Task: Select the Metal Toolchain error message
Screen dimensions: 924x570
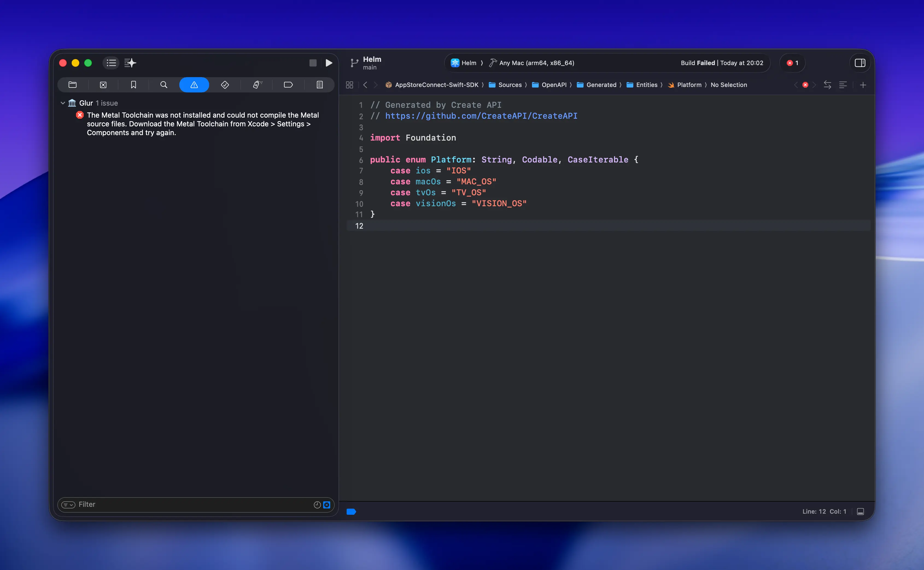Action: tap(203, 124)
